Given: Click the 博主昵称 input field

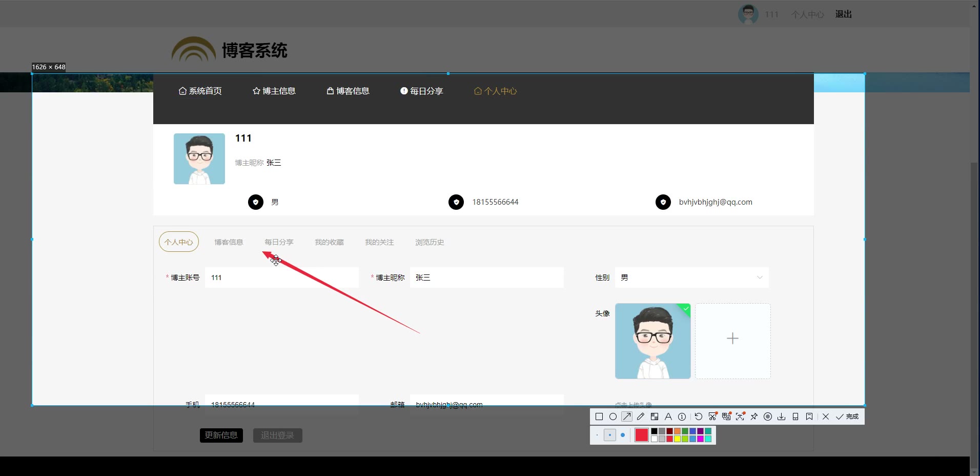Looking at the screenshot, I should tap(487, 277).
